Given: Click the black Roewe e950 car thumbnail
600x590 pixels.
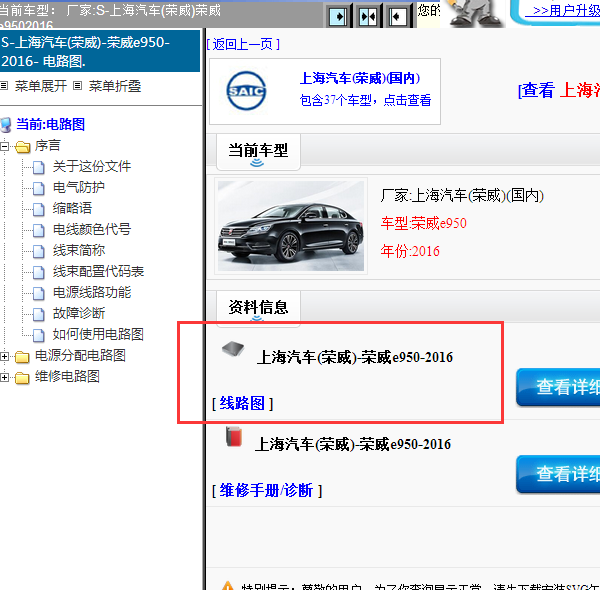Looking at the screenshot, I should pos(291,226).
